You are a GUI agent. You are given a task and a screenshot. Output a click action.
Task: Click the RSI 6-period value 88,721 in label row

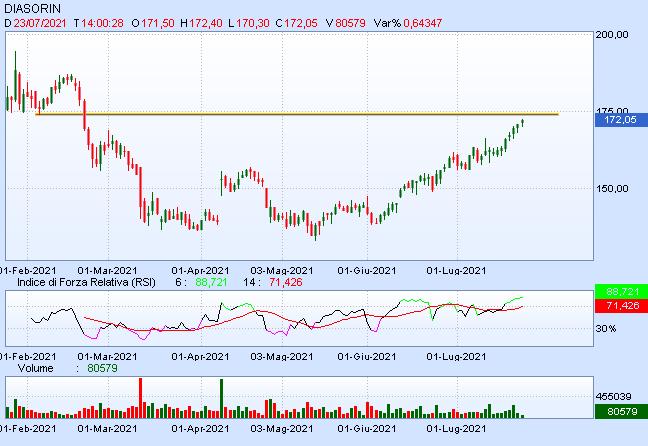pyautogui.click(x=212, y=282)
